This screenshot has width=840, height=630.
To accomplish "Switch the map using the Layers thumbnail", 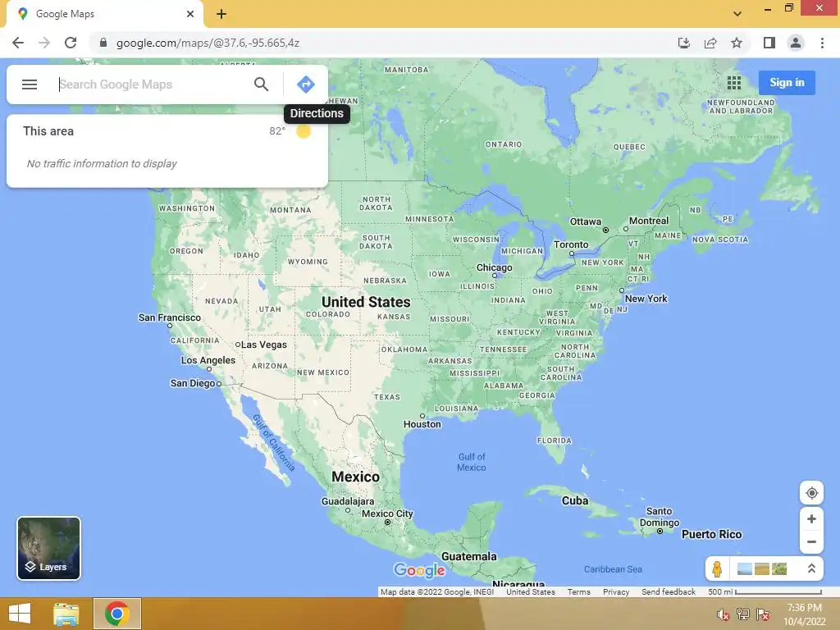I will pyautogui.click(x=48, y=548).
